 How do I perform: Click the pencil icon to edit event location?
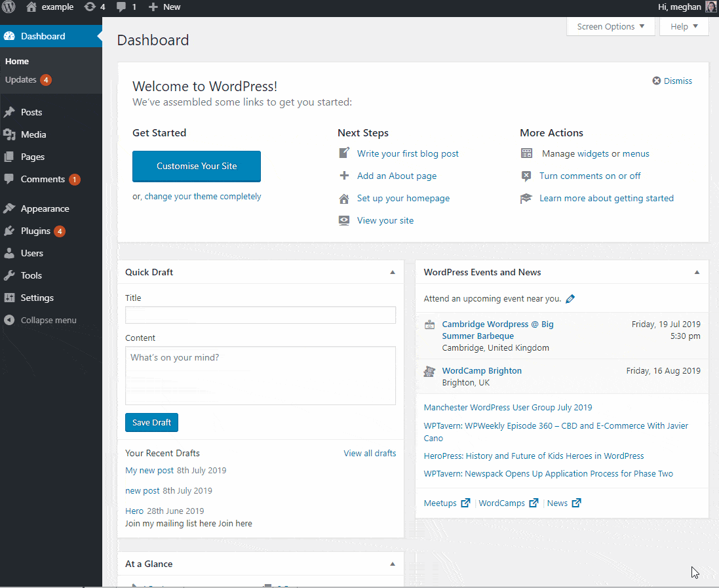[570, 299]
